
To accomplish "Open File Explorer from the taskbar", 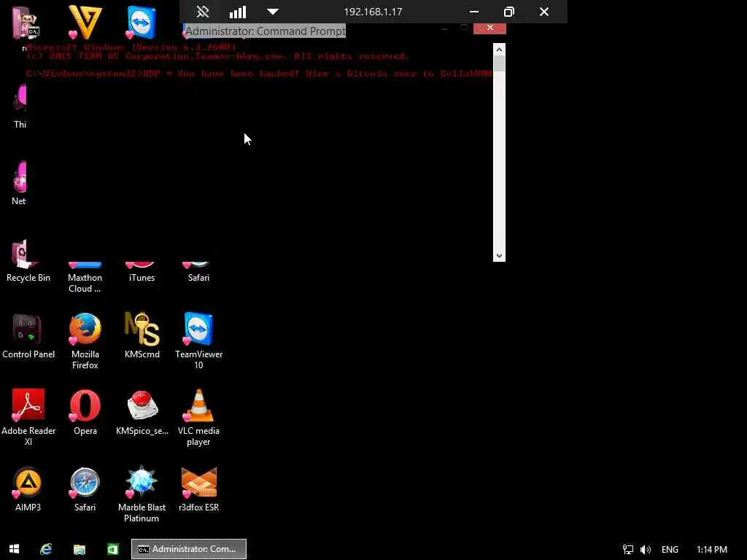I will (x=79, y=548).
